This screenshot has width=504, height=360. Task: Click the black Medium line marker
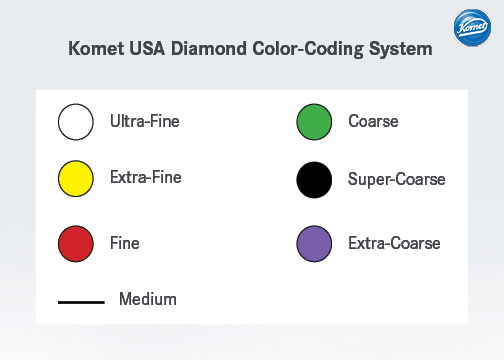[x=81, y=302]
